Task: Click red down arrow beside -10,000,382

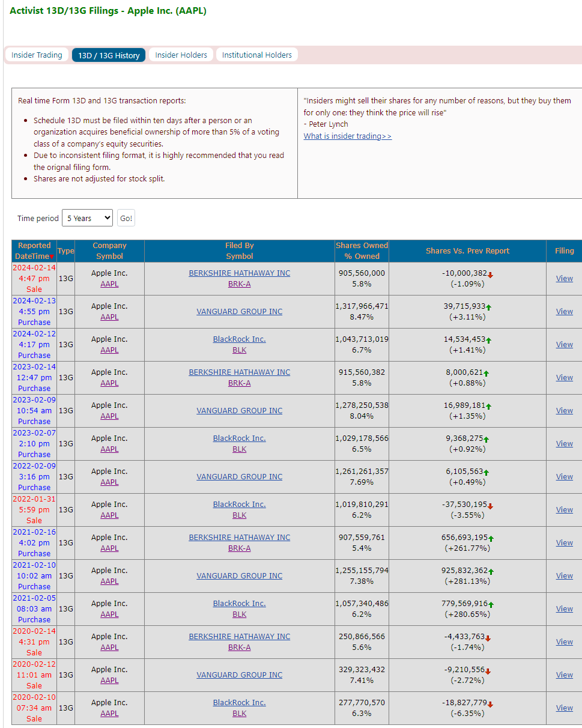Action: click(491, 275)
